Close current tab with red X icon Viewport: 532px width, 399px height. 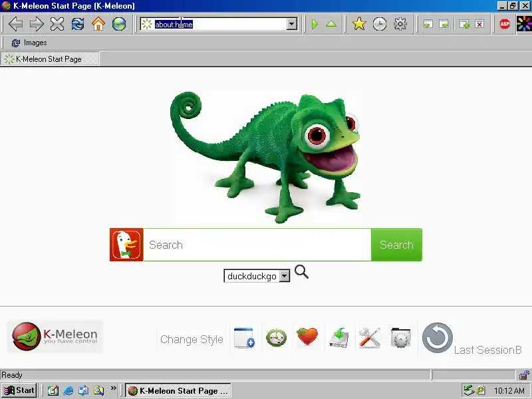479,24
